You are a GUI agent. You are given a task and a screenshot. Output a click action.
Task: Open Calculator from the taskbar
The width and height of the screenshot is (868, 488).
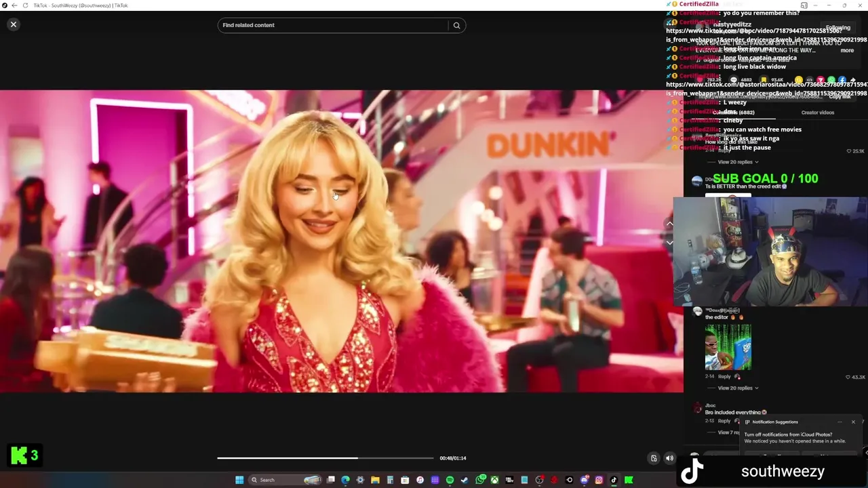pyautogui.click(x=390, y=480)
